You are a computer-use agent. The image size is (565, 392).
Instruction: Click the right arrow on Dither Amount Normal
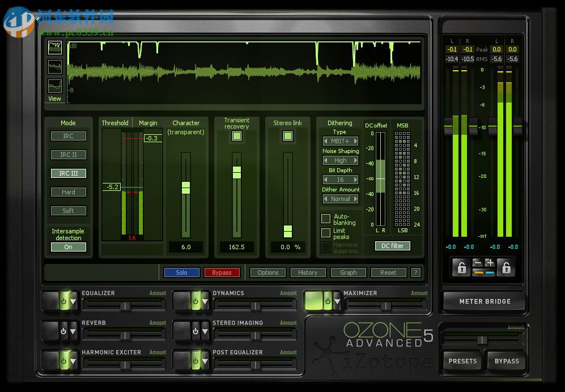pyautogui.click(x=355, y=199)
